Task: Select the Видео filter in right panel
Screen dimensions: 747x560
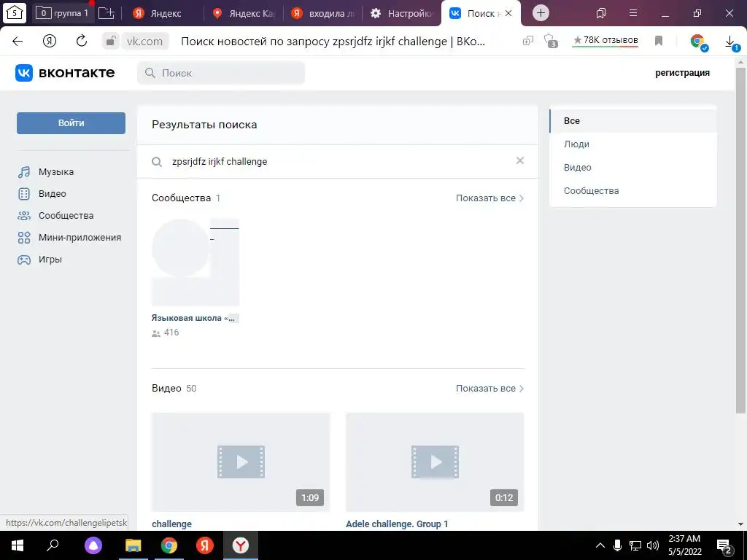Action: click(633, 168)
